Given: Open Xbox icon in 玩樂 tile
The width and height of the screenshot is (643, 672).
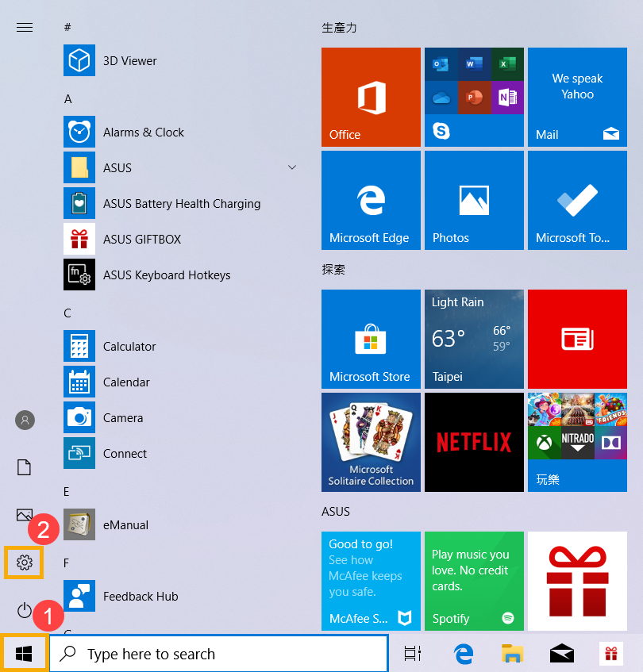Looking at the screenshot, I should [x=545, y=442].
